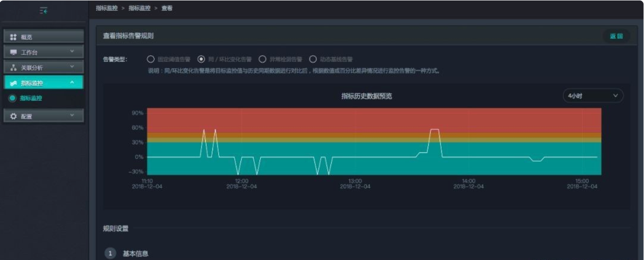Click the red alert zone in chart
This screenshot has height=260, width=644.
click(374, 119)
